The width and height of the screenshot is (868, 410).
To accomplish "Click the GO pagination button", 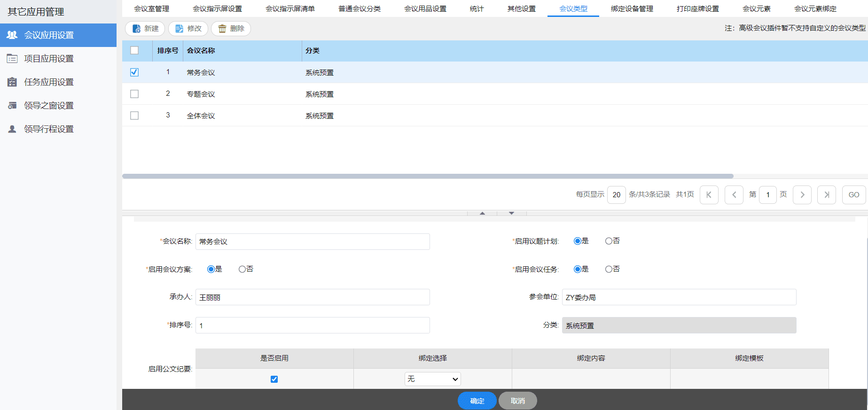I will 854,194.
